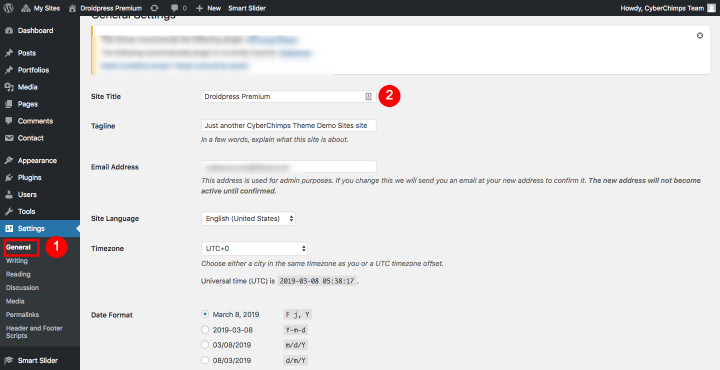Open the + New menu

tap(208, 8)
